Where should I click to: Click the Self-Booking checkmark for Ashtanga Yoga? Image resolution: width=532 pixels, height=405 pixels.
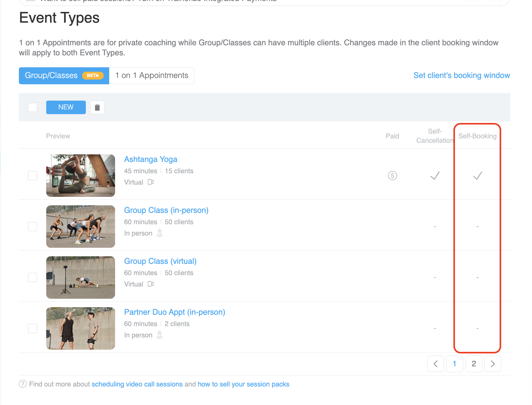(477, 175)
